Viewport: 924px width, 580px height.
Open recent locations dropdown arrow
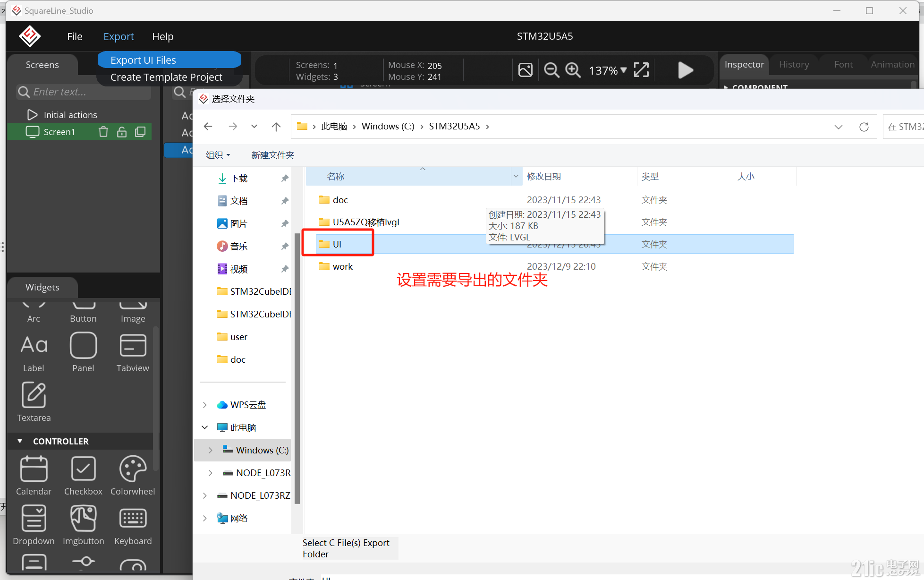point(254,127)
